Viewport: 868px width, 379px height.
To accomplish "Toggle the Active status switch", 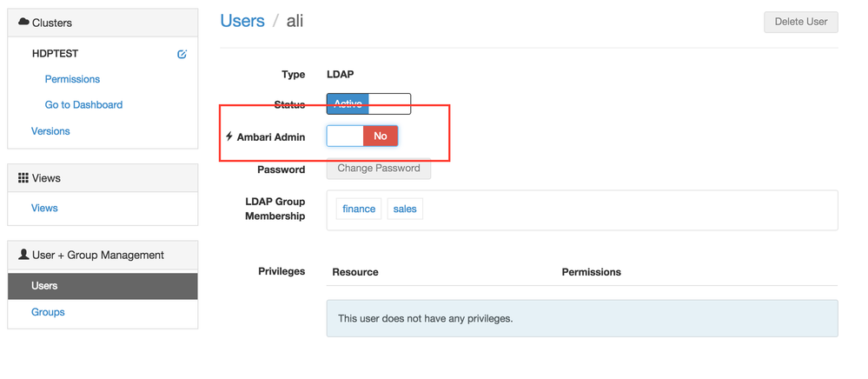I will coord(368,104).
